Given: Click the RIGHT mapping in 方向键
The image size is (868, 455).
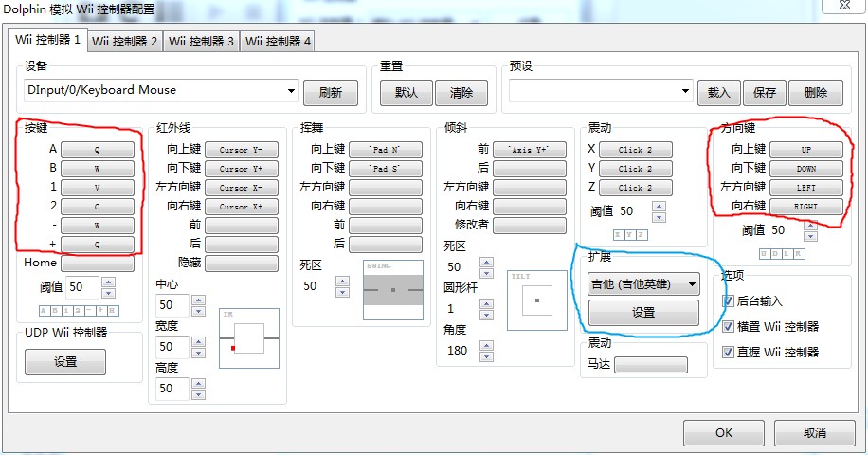Looking at the screenshot, I should point(806,207).
